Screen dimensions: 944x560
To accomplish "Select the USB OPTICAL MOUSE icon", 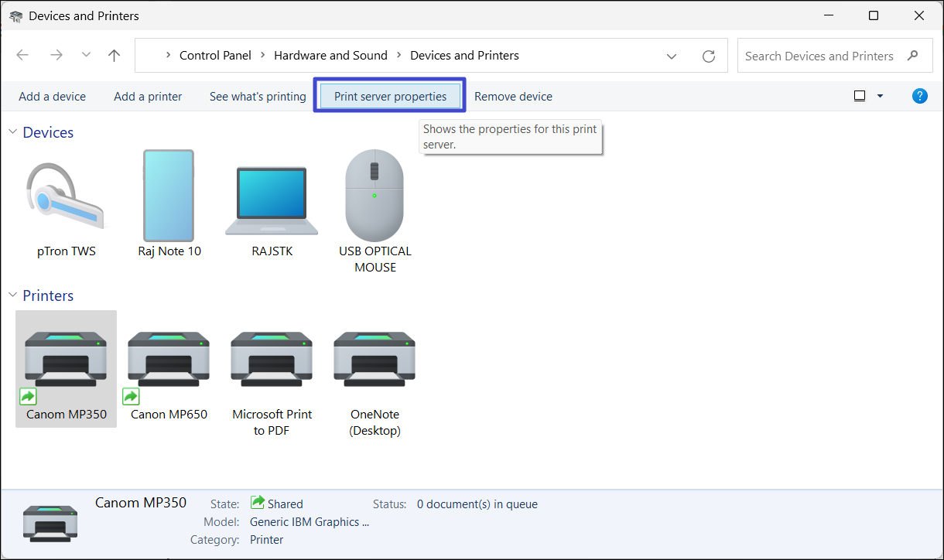I will [x=375, y=197].
